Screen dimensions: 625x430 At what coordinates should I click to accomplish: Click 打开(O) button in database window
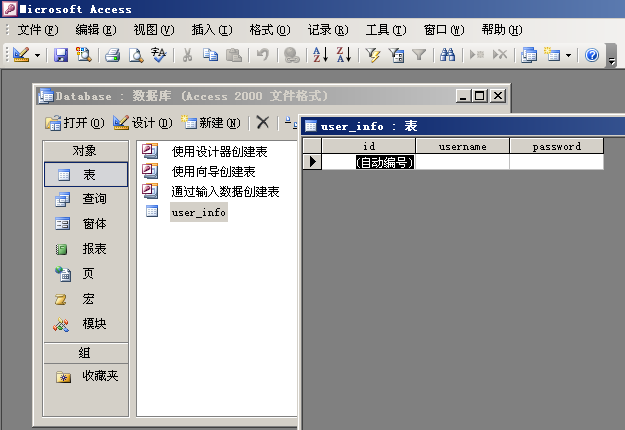(x=75, y=123)
